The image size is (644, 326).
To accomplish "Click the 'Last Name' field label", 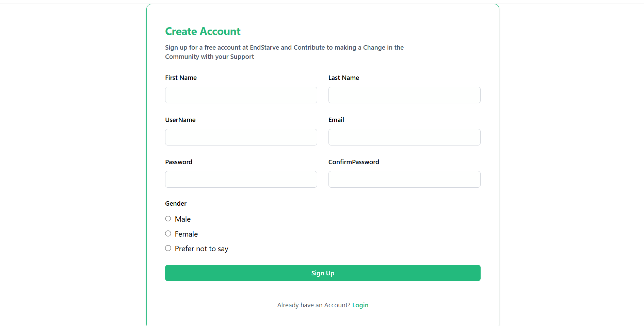I will [343, 78].
